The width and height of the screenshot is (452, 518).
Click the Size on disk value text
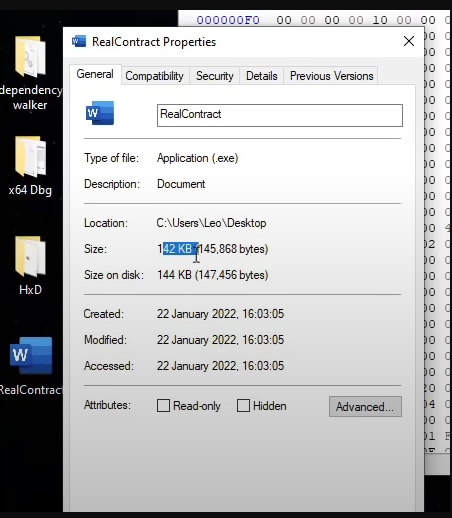(x=213, y=275)
